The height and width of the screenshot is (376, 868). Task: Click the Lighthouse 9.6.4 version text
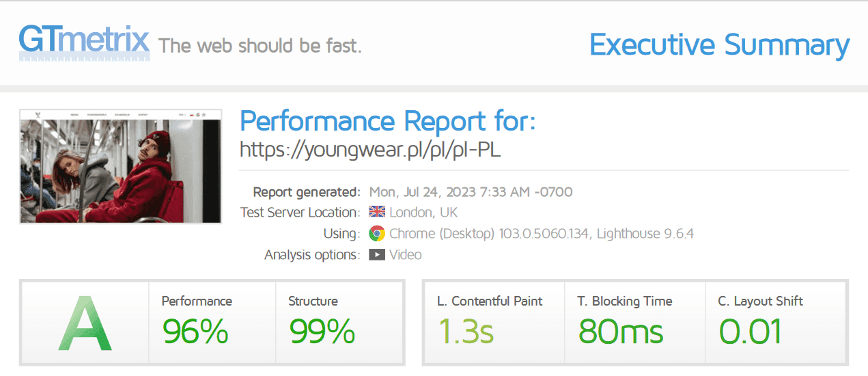tap(645, 234)
